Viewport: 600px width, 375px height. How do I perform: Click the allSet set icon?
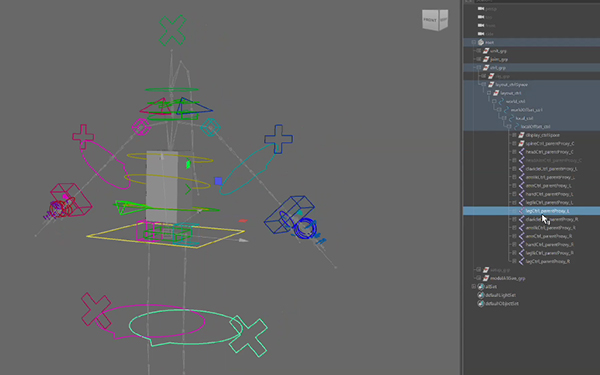pos(481,287)
